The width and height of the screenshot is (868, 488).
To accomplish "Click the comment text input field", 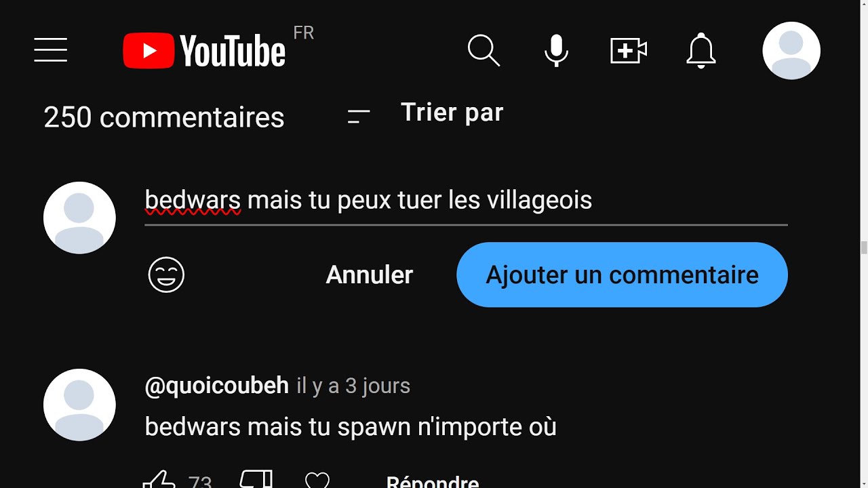I will point(466,201).
